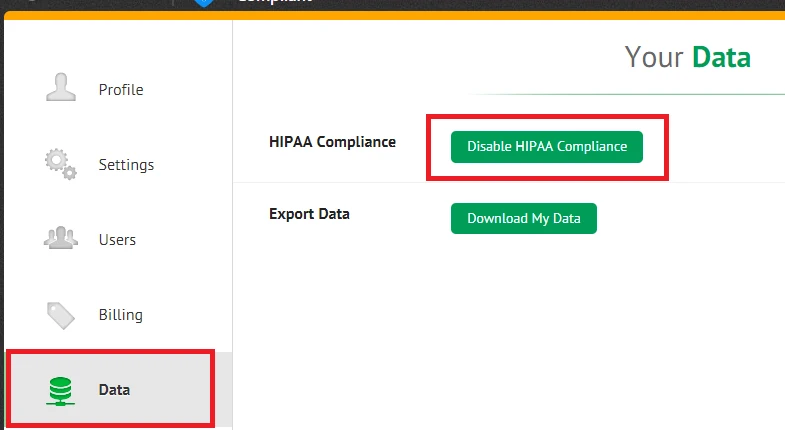
Task: Click the Users group icon
Action: pyautogui.click(x=61, y=238)
